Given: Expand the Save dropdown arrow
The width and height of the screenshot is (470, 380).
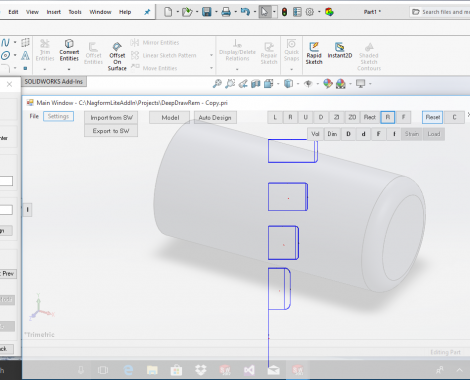Looking at the screenshot, I should 216,12.
